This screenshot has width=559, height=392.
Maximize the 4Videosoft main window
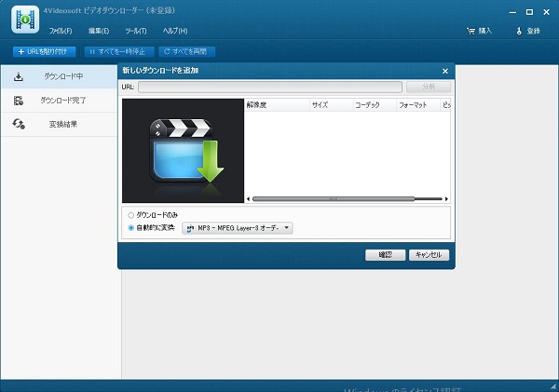click(529, 12)
